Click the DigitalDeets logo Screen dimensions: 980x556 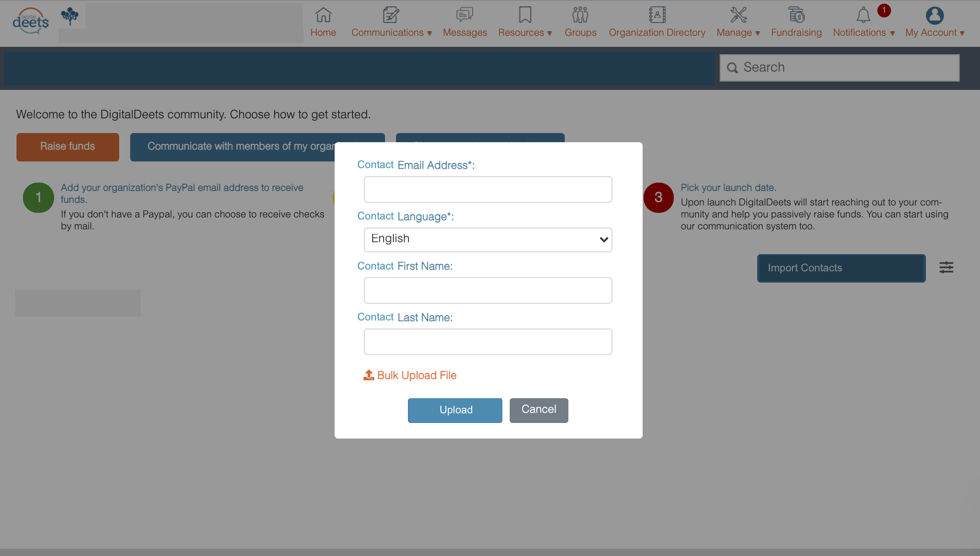[30, 21]
